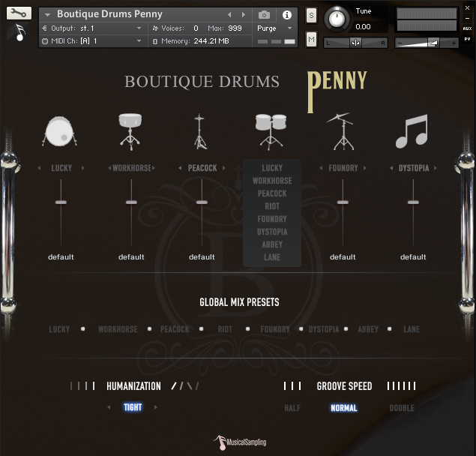Image resolution: width=476 pixels, height=456 pixels.
Task: Select previous cymbal preset before FOUNDRY
Action: click(x=321, y=168)
